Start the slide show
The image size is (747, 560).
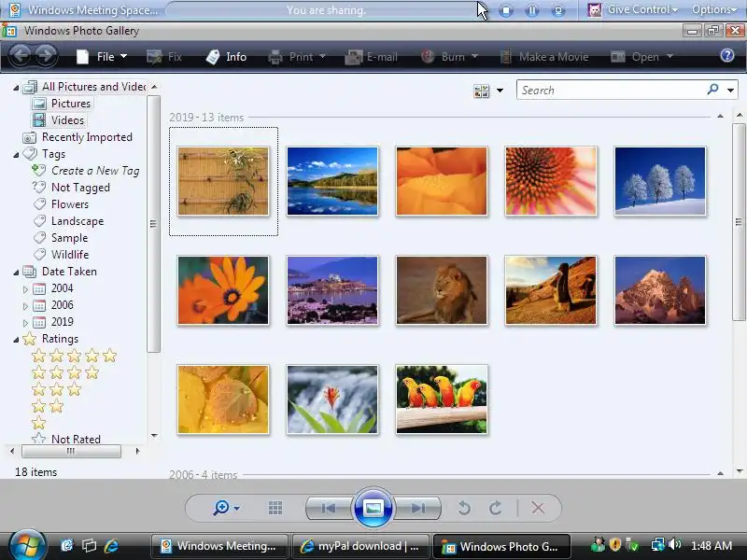point(373,508)
